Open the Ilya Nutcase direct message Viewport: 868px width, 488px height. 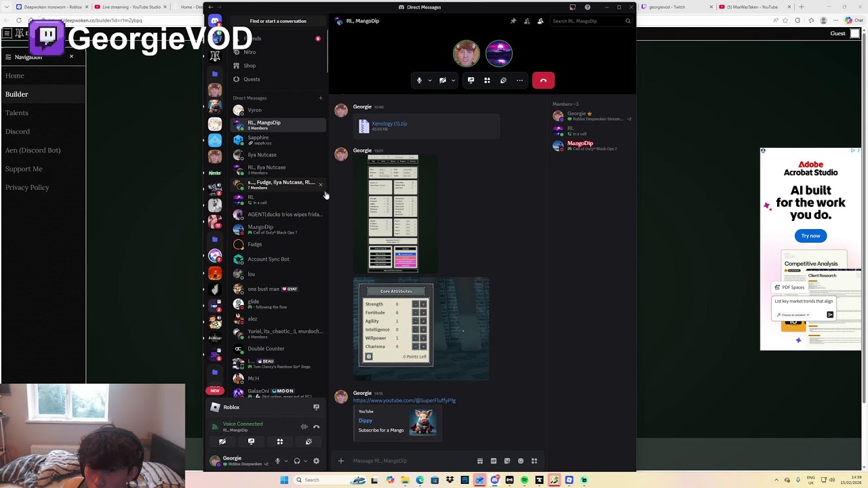click(278, 155)
